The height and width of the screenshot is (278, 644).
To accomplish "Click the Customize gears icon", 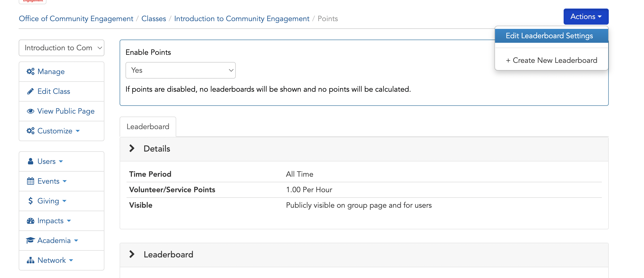I will pyautogui.click(x=30, y=131).
